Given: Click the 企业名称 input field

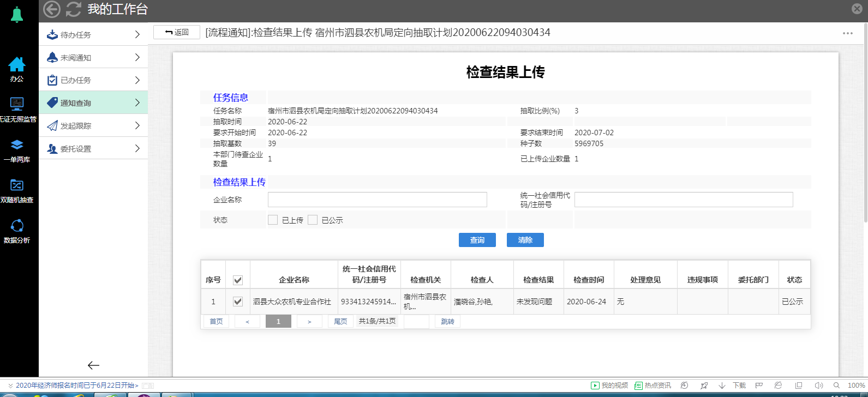Looking at the screenshot, I should 378,200.
